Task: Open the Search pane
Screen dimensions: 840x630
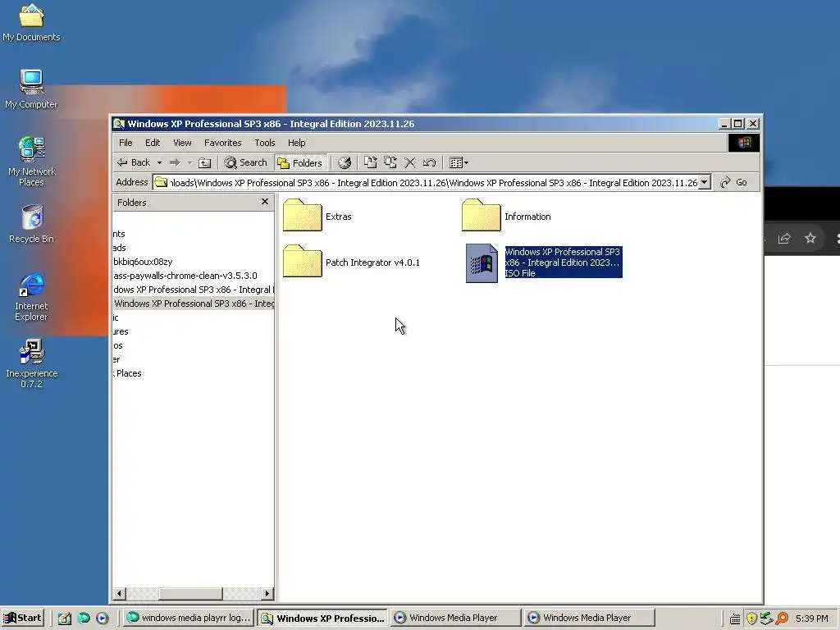Action: pyautogui.click(x=245, y=162)
